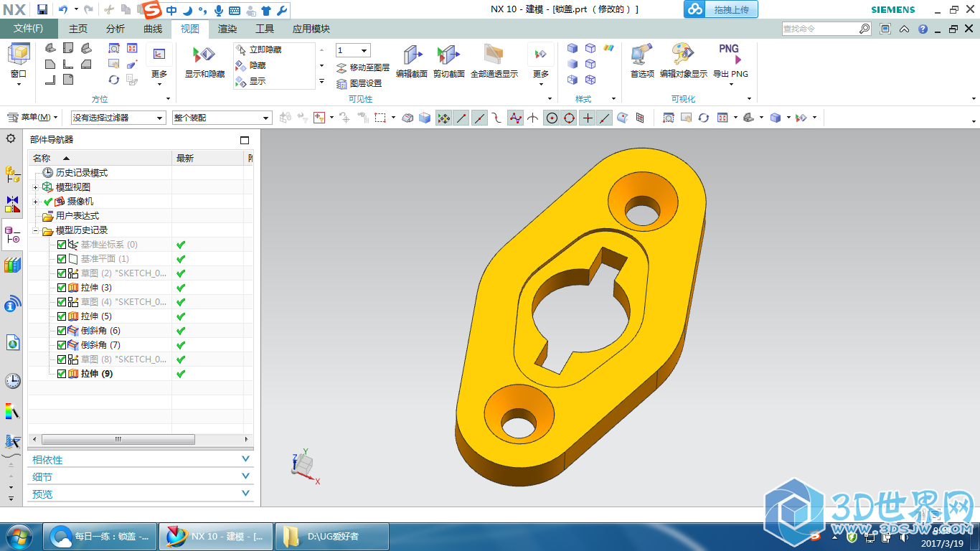980x551 pixels.
Task: Uncheck the 倒斜角 (7) feature checkbox
Action: coord(61,345)
